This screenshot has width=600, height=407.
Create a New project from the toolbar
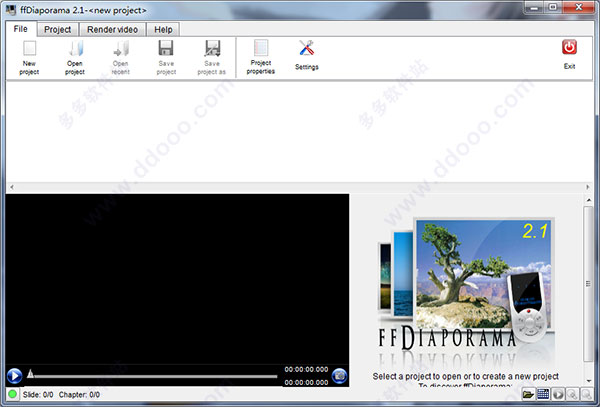pos(29,58)
